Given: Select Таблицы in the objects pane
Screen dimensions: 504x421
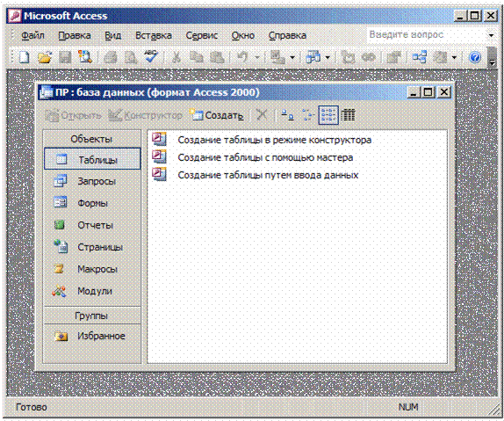Looking at the screenshot, I should point(92,159).
